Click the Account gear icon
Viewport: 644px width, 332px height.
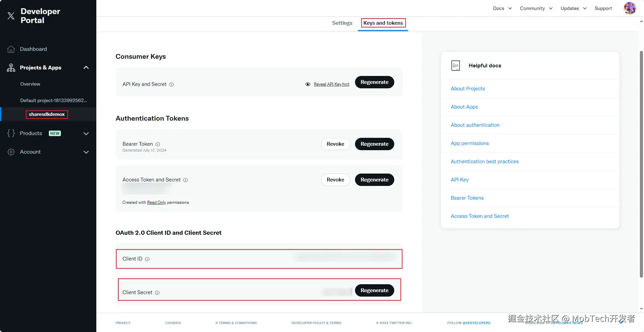(11, 152)
